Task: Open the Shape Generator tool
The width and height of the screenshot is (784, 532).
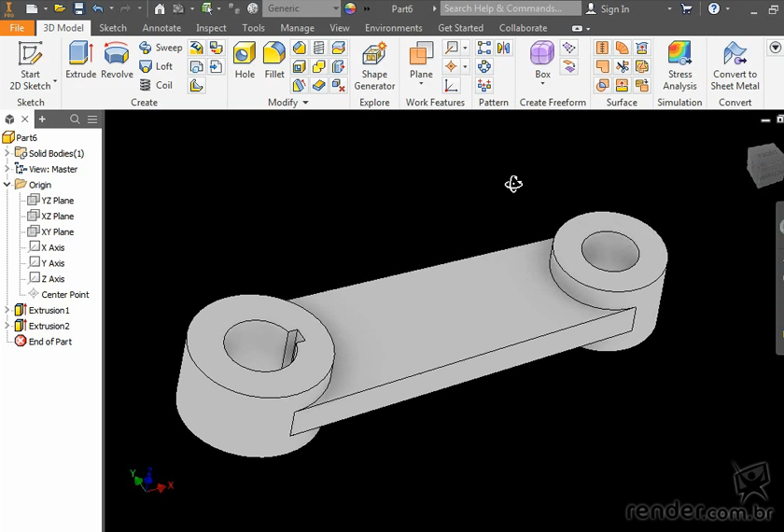Action: click(x=374, y=65)
